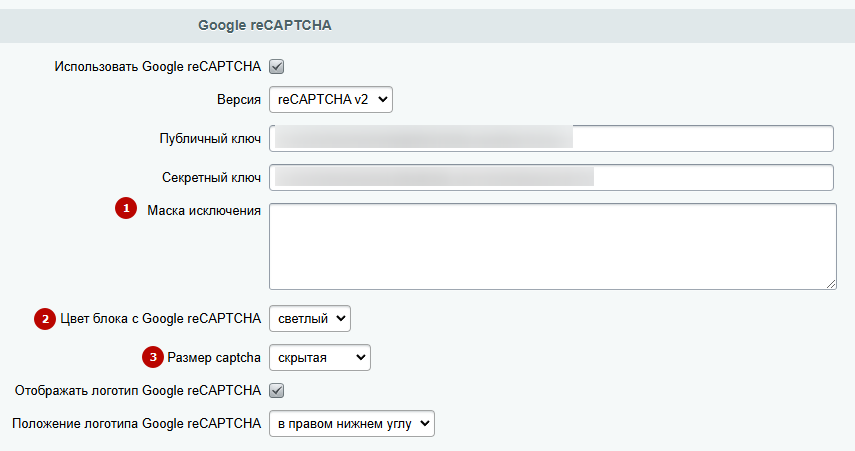Open the Положение логотипа dropdown

coord(352,424)
